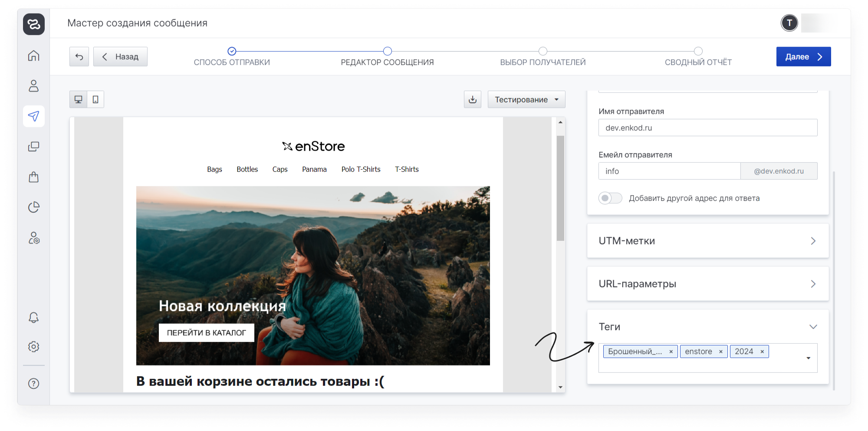Toggle Добавить другой адрес для ответа

610,198
